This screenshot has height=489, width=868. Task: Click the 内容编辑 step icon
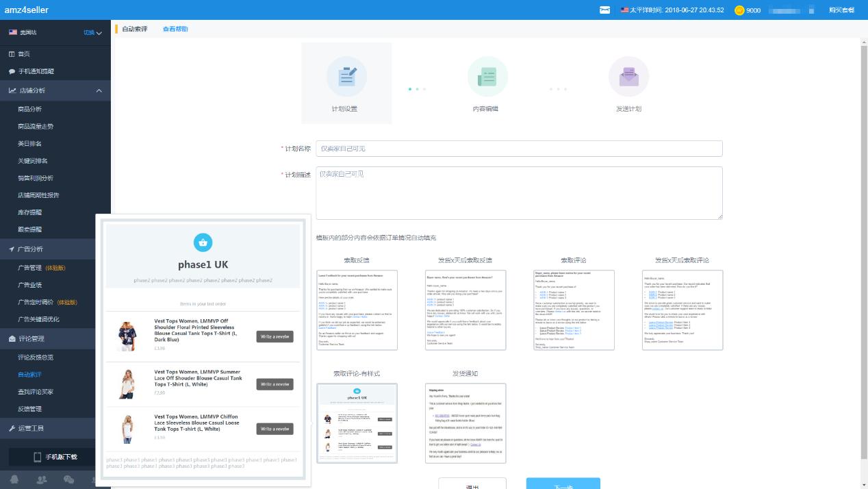pos(487,77)
